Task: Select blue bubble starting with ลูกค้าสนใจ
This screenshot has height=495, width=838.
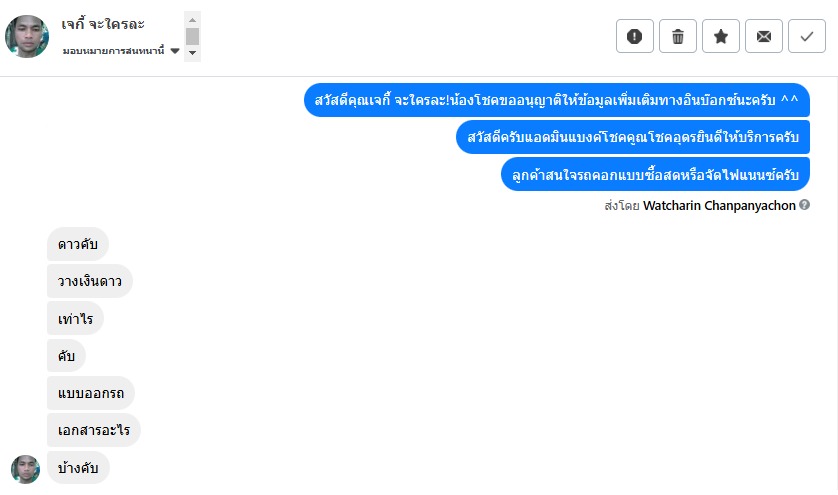Action: (x=655, y=174)
